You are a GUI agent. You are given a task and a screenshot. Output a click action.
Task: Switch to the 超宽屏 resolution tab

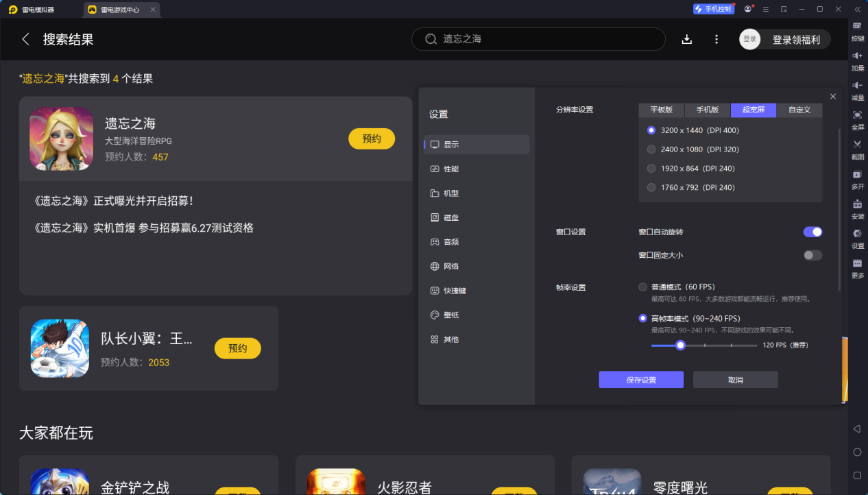[x=754, y=110]
